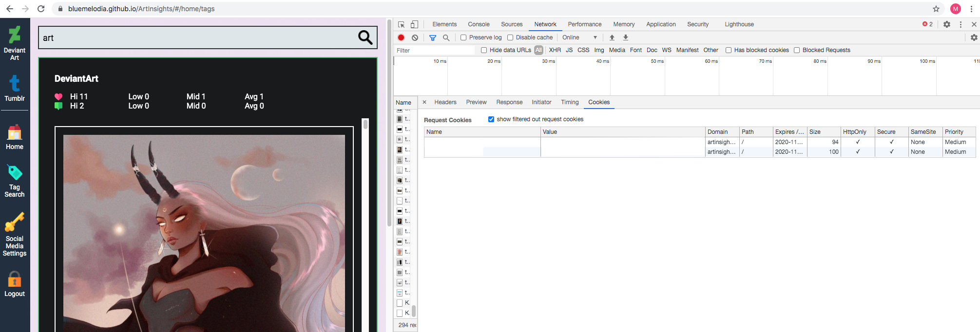Screen dimensions: 980x332
Task: Stop recording network log red button
Action: pyautogui.click(x=401, y=37)
